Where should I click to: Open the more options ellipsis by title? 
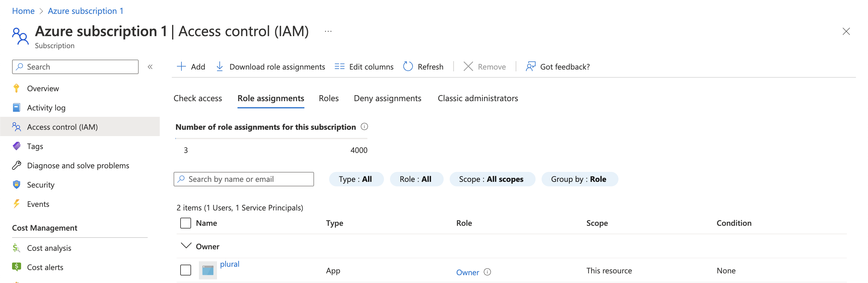pyautogui.click(x=328, y=32)
